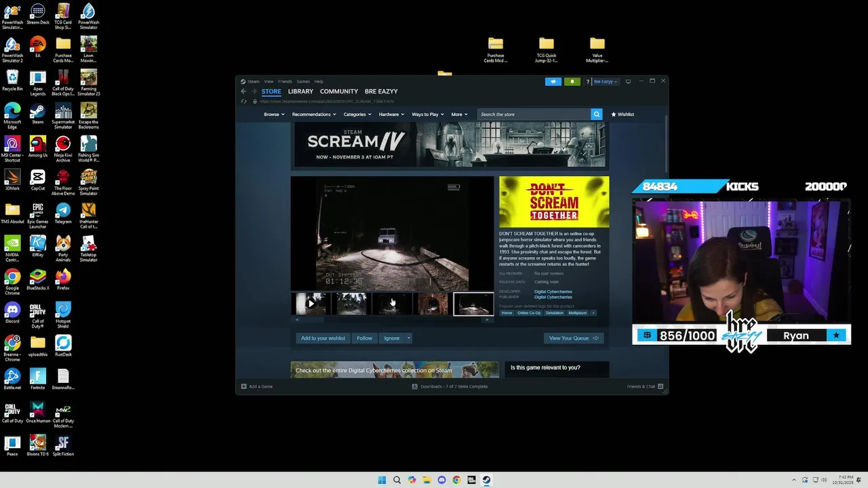
Task: Open Friends & Chat panel
Action: point(644,386)
